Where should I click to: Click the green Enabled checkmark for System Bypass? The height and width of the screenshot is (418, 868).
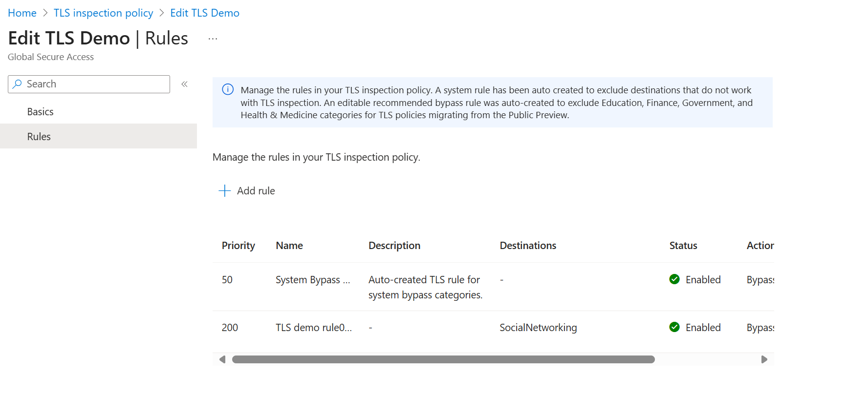tap(674, 279)
